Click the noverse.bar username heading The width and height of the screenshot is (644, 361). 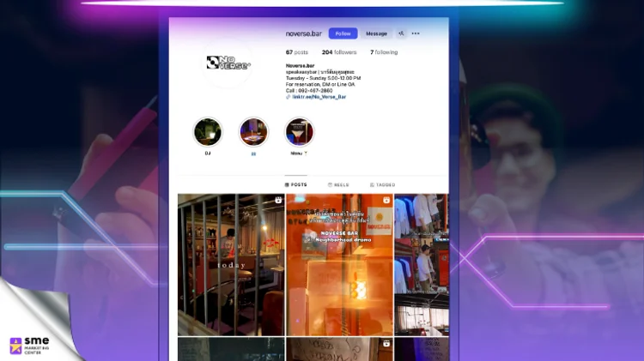point(303,33)
